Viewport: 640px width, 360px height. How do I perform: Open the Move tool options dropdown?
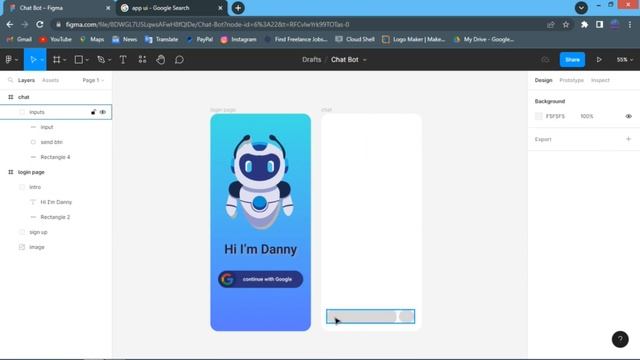[42, 60]
